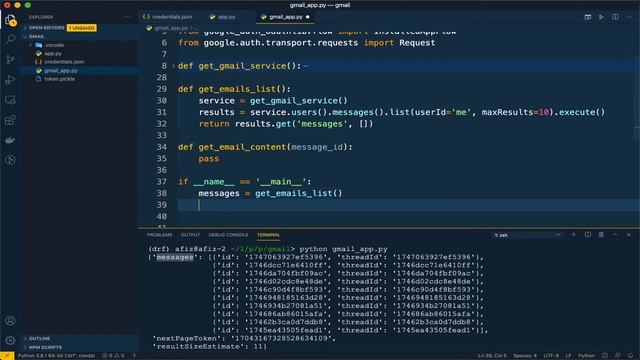This screenshot has height=360, width=640.
Task: Split the editor to the right
Action: click(615, 17)
